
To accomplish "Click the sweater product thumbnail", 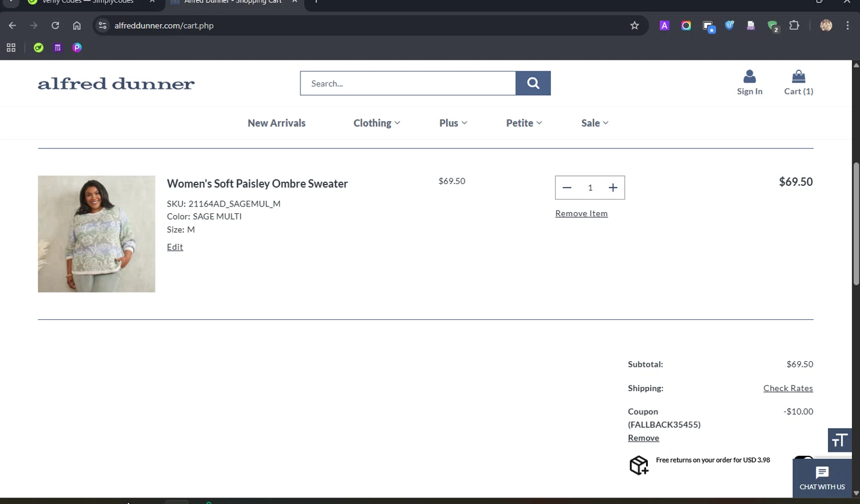I will point(96,234).
